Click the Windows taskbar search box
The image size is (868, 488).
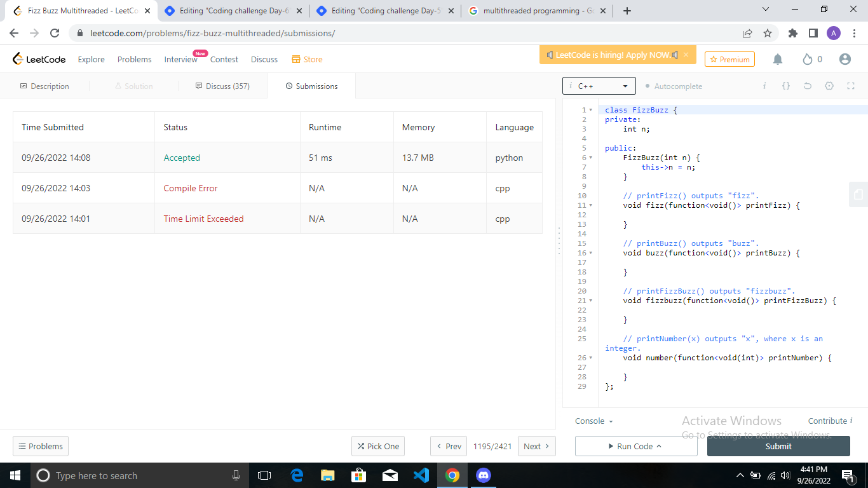pyautogui.click(x=139, y=475)
